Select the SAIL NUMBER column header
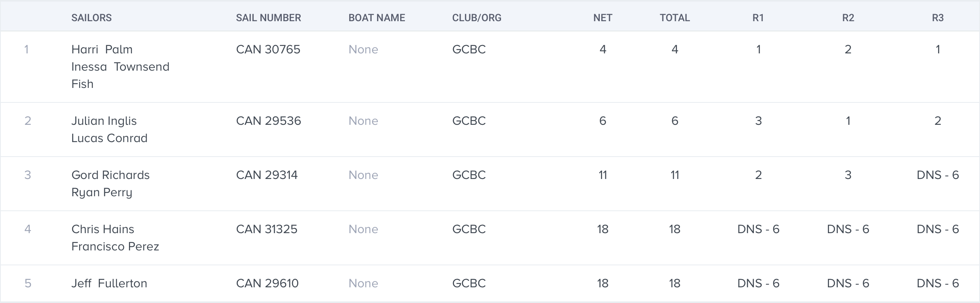 269,18
